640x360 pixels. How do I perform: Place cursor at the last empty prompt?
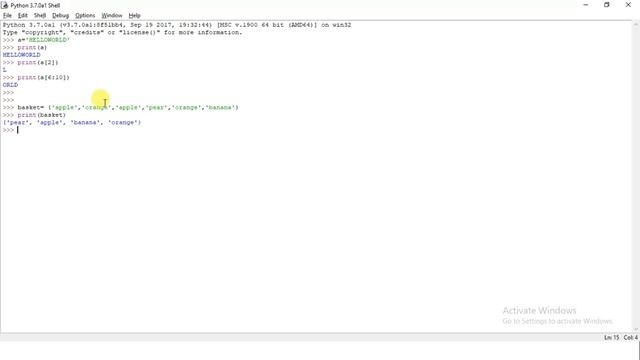pos(18,130)
